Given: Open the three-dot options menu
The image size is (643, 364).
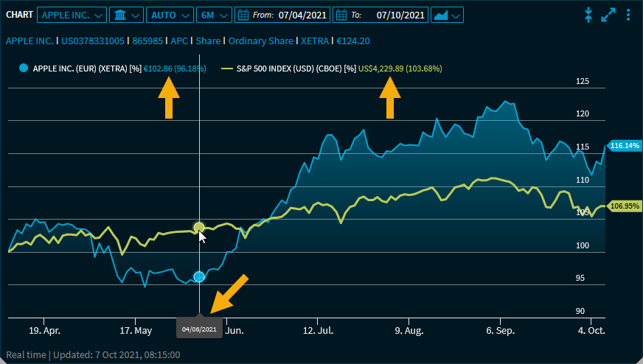Looking at the screenshot, I should pyautogui.click(x=628, y=15).
